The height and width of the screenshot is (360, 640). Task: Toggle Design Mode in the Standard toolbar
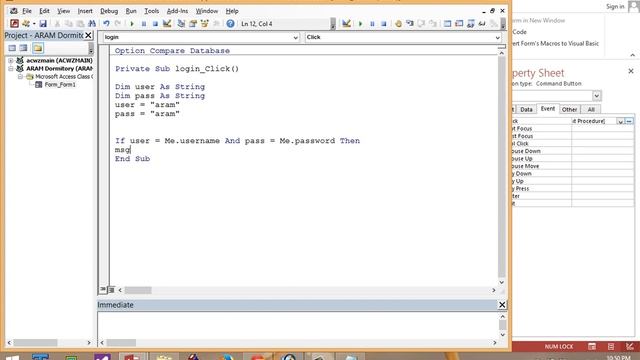(167, 24)
